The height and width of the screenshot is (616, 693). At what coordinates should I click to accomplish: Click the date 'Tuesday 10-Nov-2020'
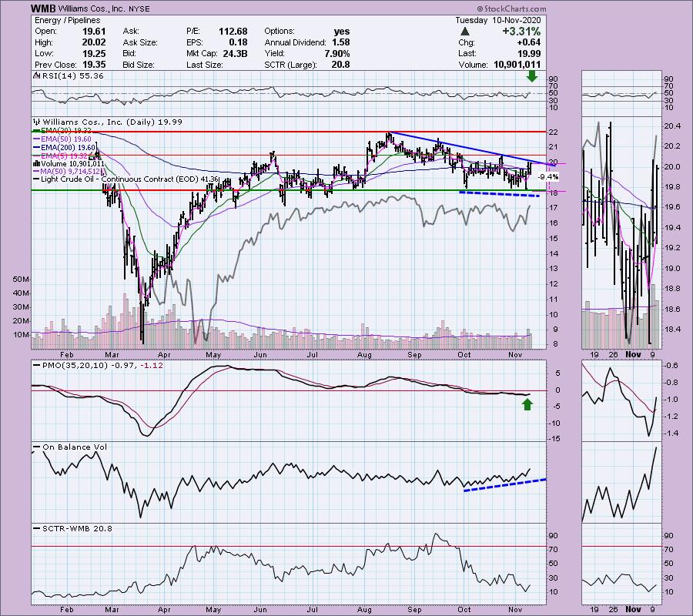coord(497,20)
